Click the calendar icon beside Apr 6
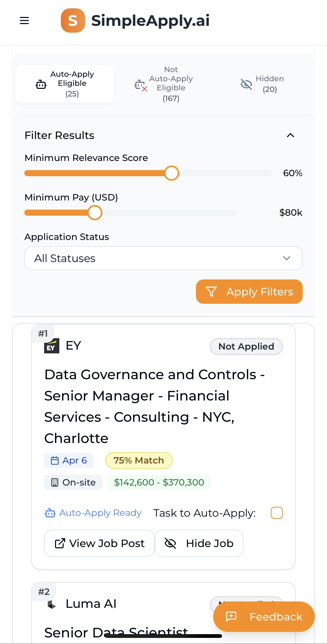 (55, 460)
